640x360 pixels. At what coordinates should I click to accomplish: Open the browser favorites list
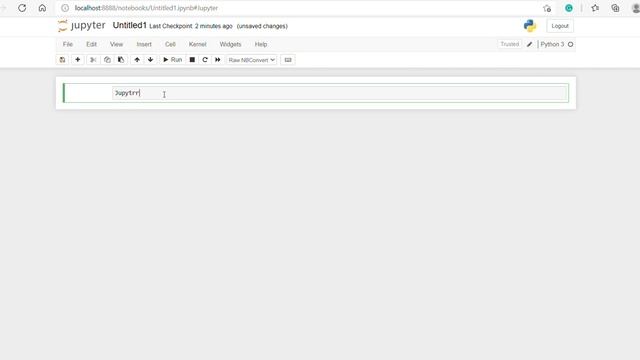595,8
